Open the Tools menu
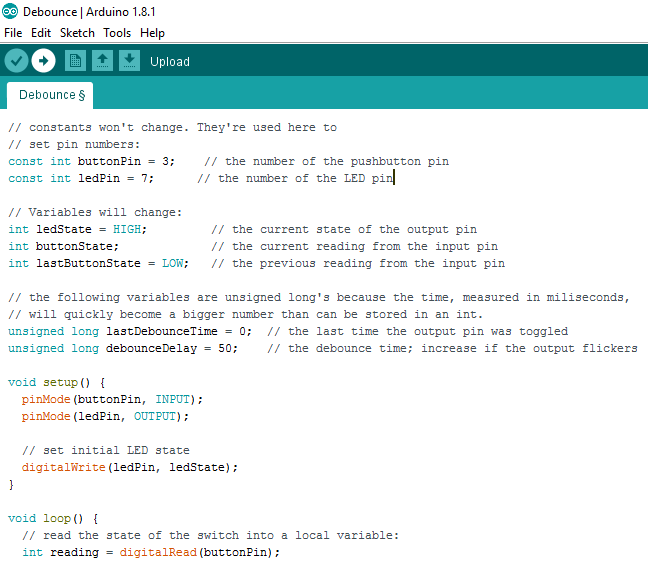The height and width of the screenshot is (568, 648). coord(117,33)
